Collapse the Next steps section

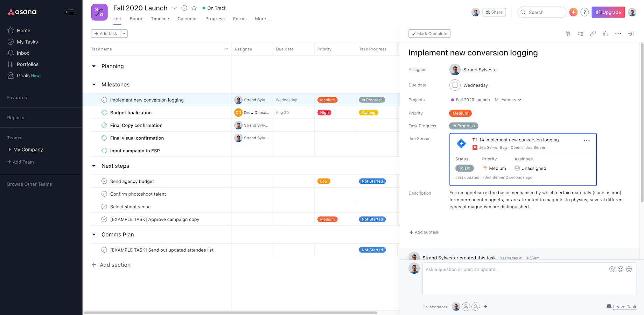coord(94,166)
